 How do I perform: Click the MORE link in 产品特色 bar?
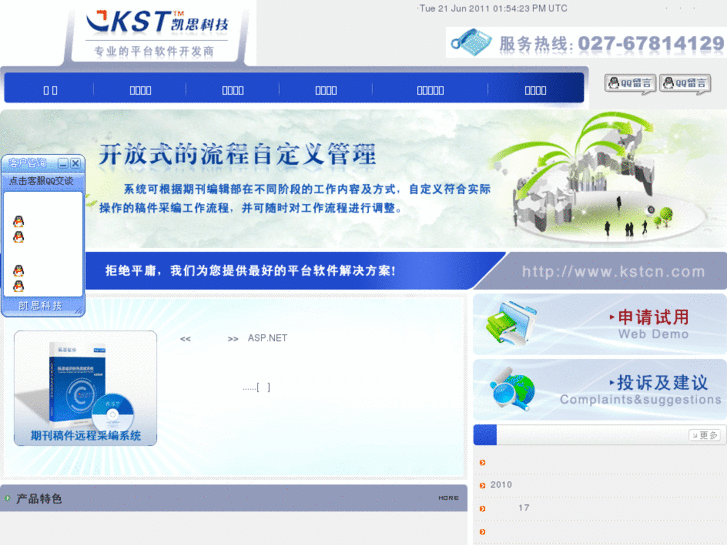pos(448,498)
